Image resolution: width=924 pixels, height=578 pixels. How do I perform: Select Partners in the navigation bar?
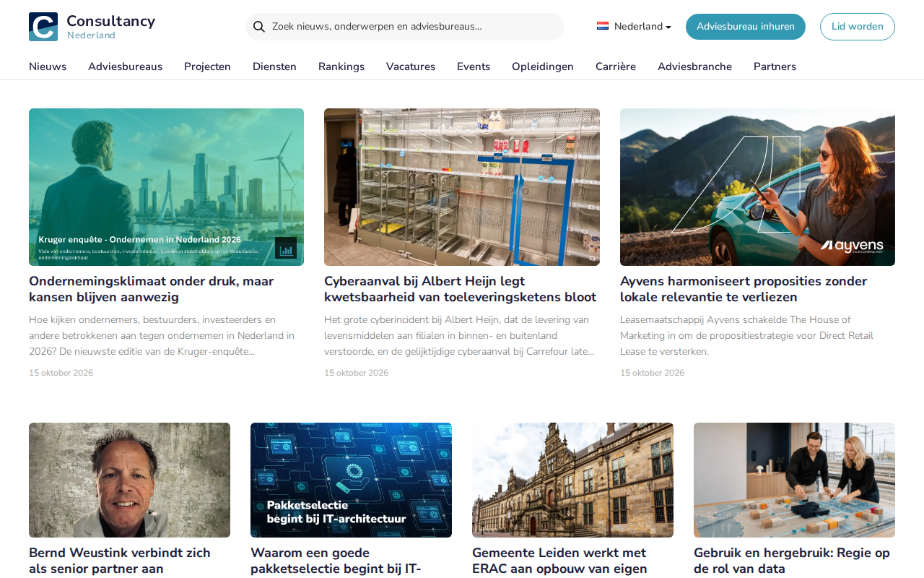tap(775, 66)
